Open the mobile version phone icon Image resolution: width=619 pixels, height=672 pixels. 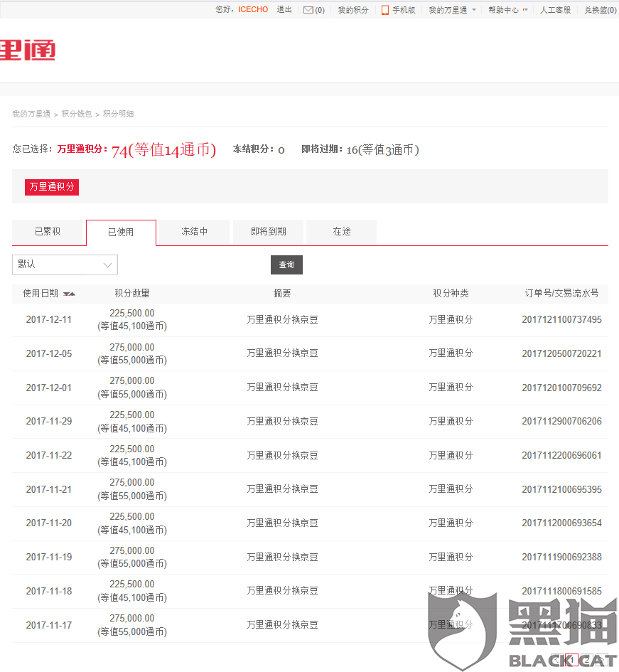pos(385,10)
